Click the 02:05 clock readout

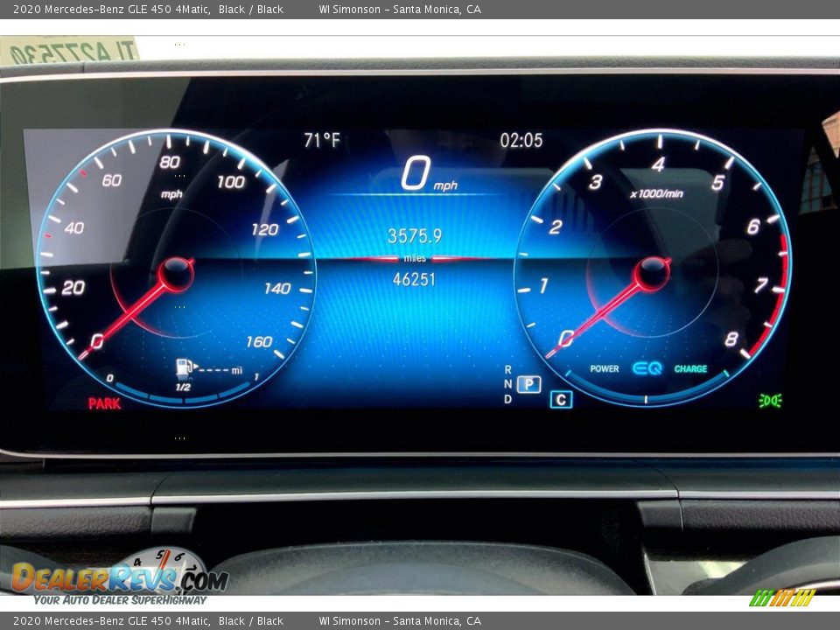pyautogui.click(x=521, y=140)
